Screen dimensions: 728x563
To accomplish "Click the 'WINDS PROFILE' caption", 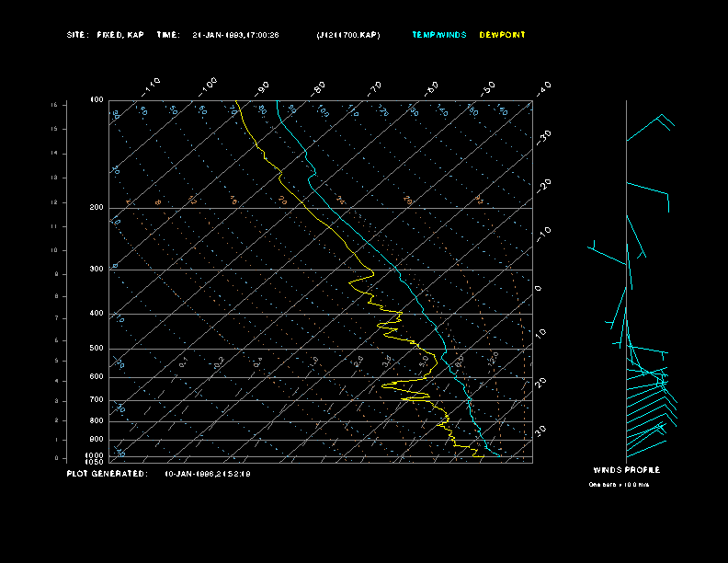I will pos(626,470).
